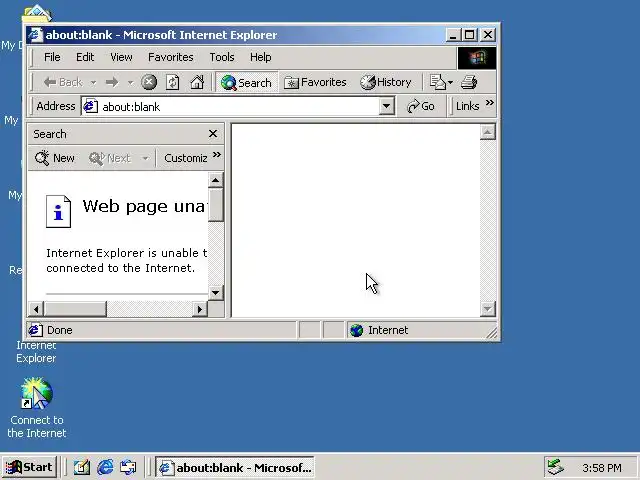This screenshot has height=480, width=640.
Task: Click New search in Search pane
Action: click(x=54, y=158)
